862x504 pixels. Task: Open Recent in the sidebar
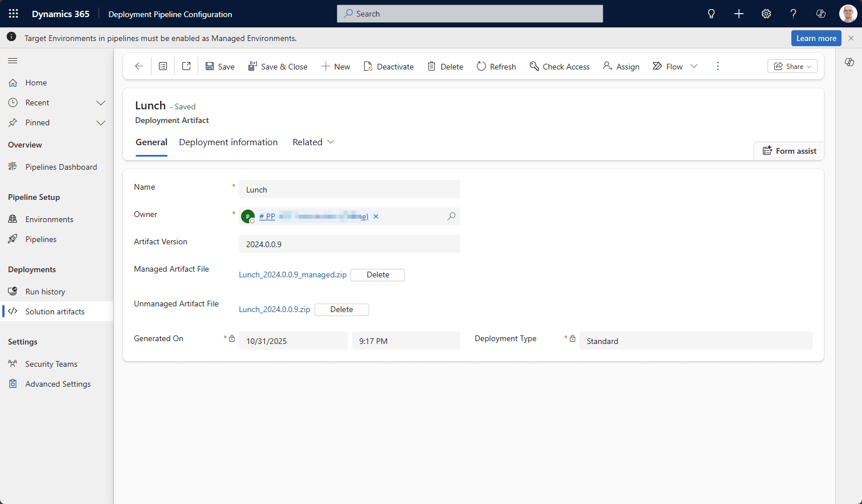pos(38,103)
